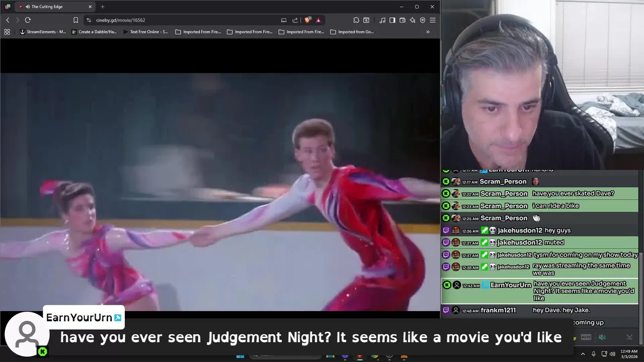
Task: Open the system tray volume speaker
Action: tap(613, 354)
